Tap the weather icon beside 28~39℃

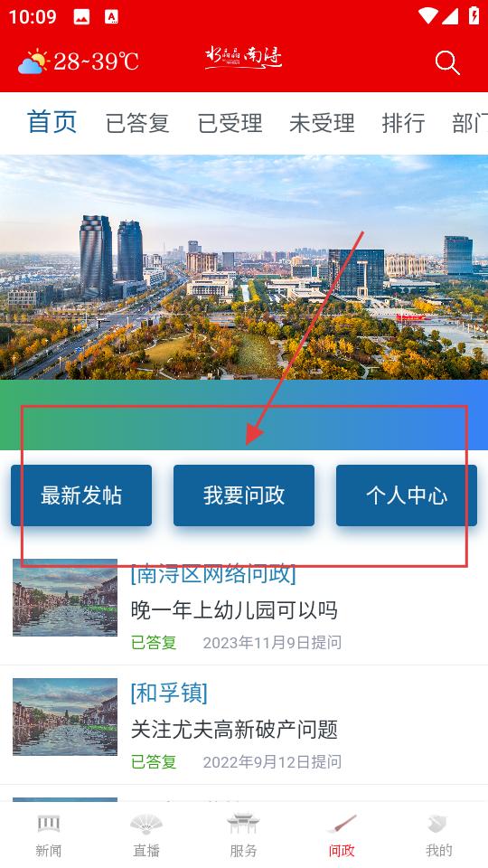pos(33,61)
